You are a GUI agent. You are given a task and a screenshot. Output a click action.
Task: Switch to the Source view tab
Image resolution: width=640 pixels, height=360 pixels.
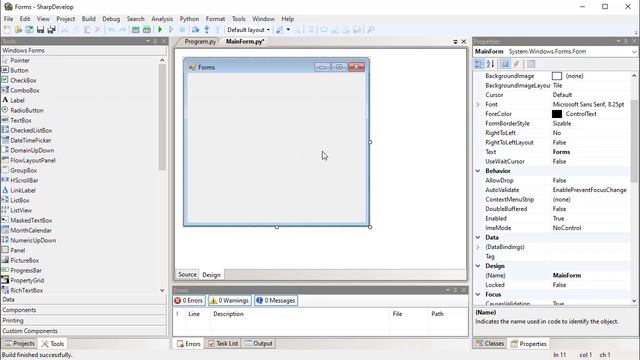[187, 275]
